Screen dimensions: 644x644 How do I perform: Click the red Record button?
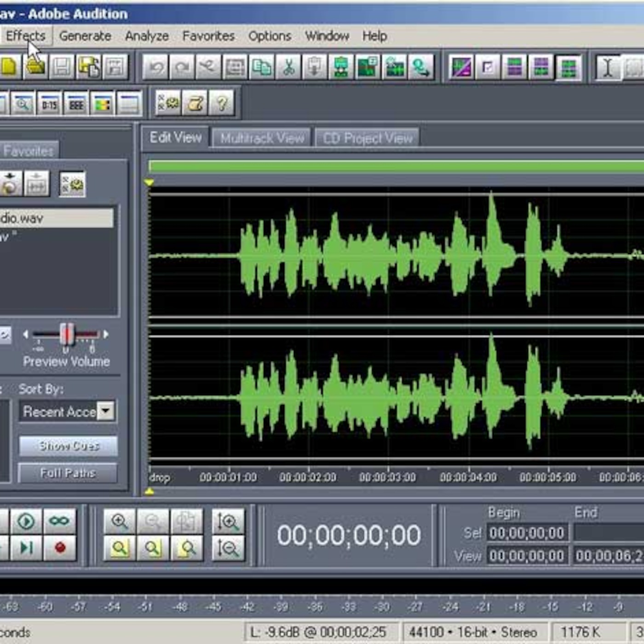click(x=60, y=547)
